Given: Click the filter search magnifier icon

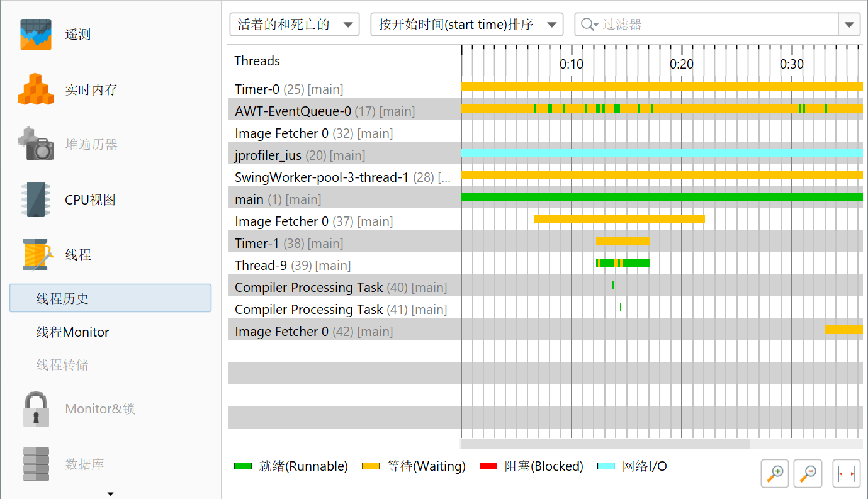Looking at the screenshot, I should [589, 25].
